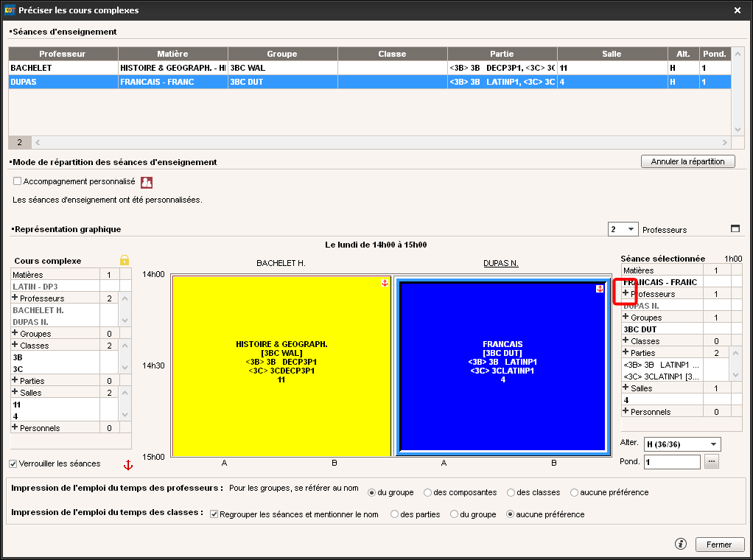Click the Fermer button

pyautogui.click(x=718, y=545)
